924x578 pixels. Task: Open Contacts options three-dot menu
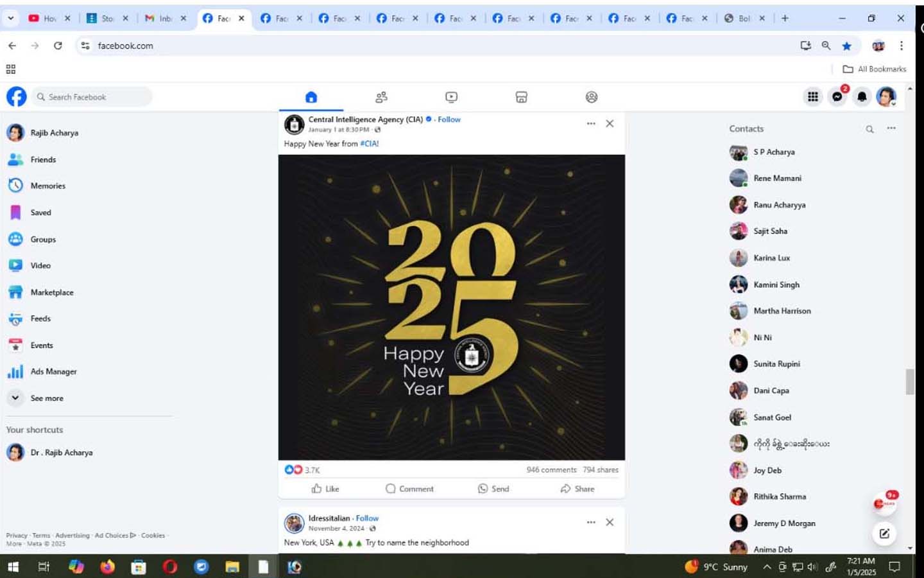click(891, 128)
